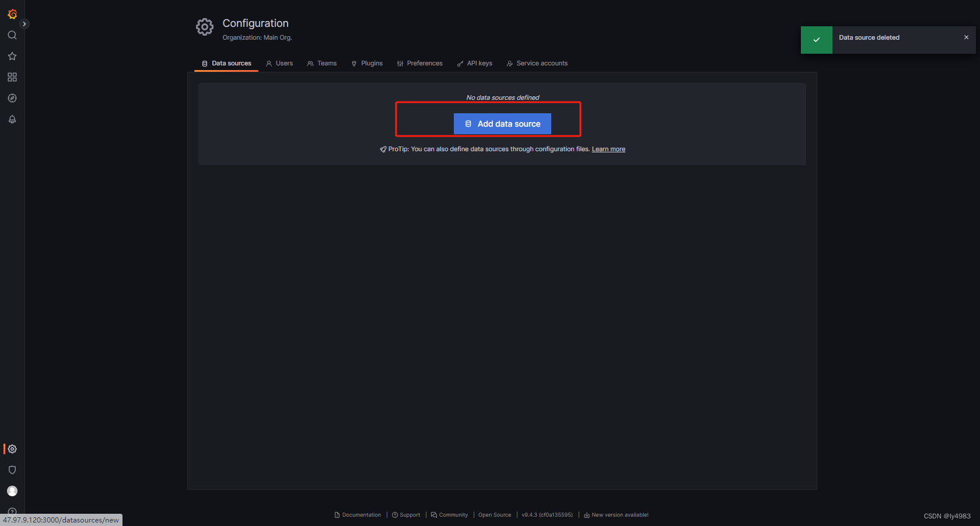Expand the navigation sidebar with the chevron
The height and width of the screenshot is (526, 980).
click(x=24, y=24)
